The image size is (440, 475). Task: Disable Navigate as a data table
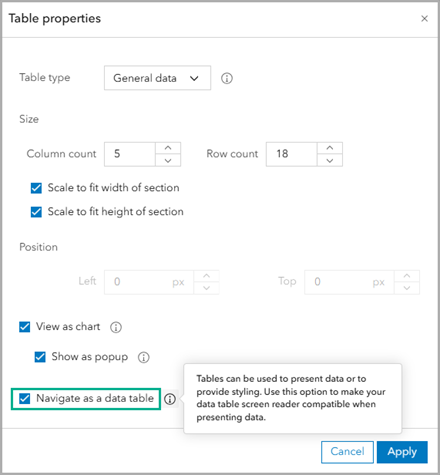[x=24, y=398]
